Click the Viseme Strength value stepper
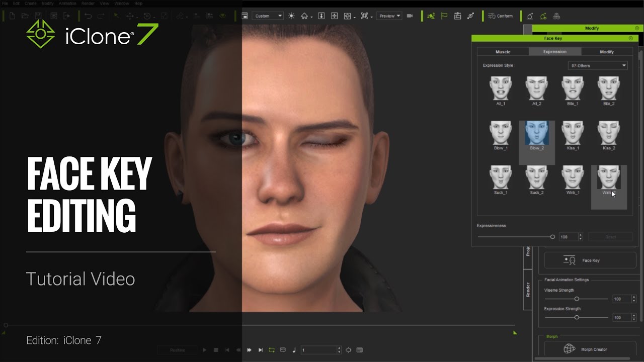This screenshot has width=644, height=362. [x=633, y=299]
